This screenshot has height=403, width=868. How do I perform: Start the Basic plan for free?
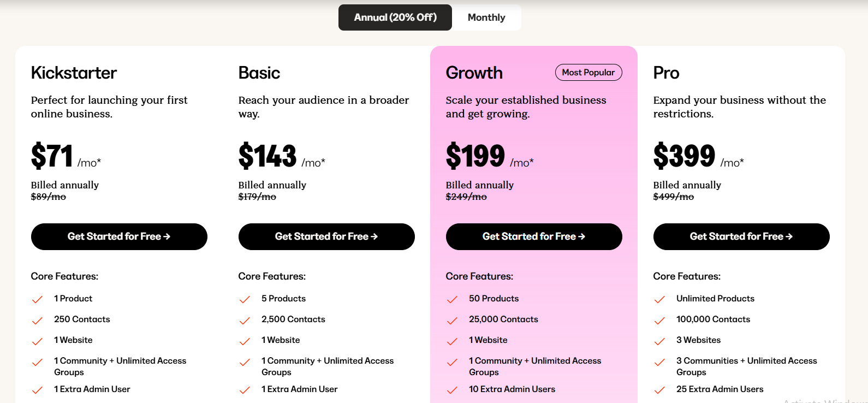[326, 236]
